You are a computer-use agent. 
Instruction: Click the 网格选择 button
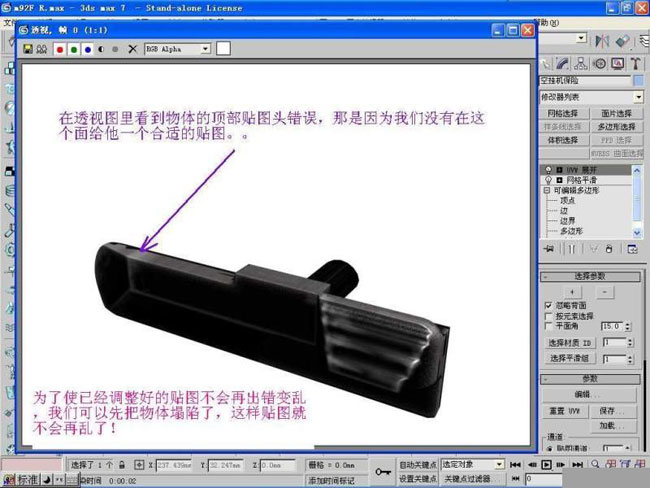(x=563, y=113)
